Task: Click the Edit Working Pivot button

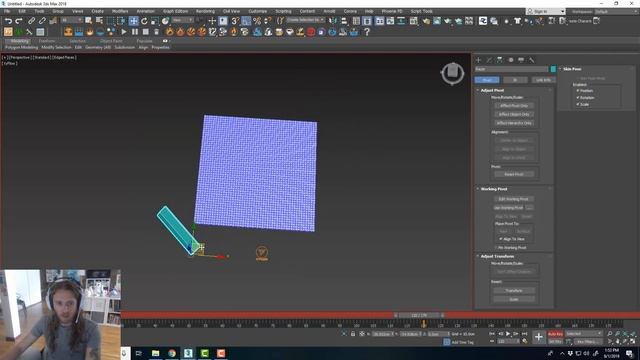Action: coord(513,199)
